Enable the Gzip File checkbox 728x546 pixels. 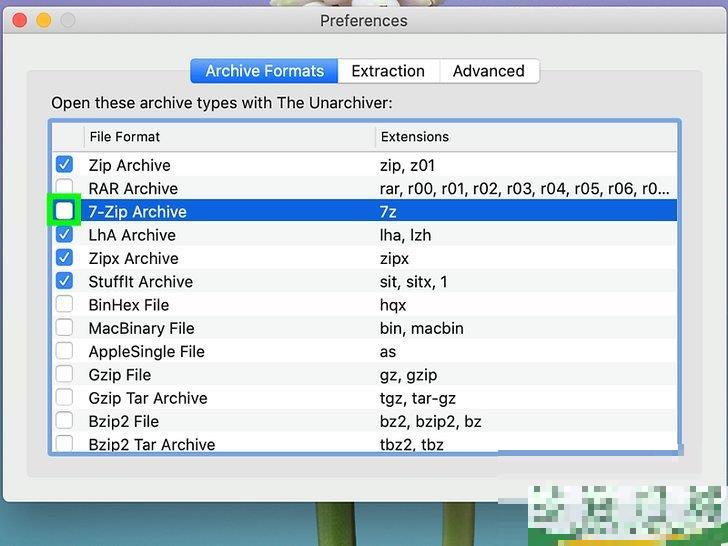coord(65,375)
